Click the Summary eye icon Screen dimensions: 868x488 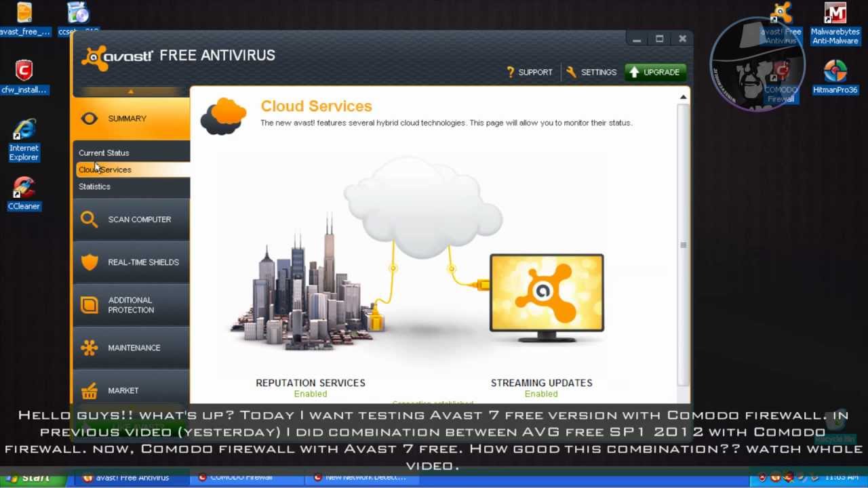pyautogui.click(x=90, y=119)
